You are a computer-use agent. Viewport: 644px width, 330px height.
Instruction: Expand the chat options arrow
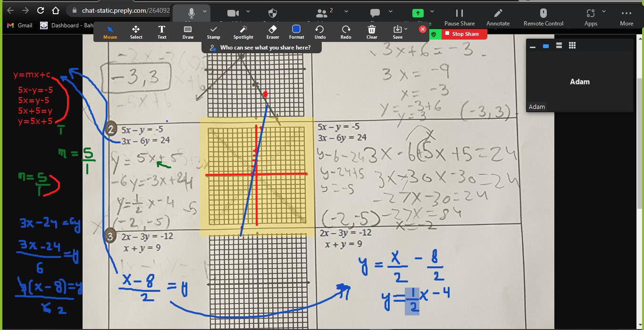tap(390, 11)
